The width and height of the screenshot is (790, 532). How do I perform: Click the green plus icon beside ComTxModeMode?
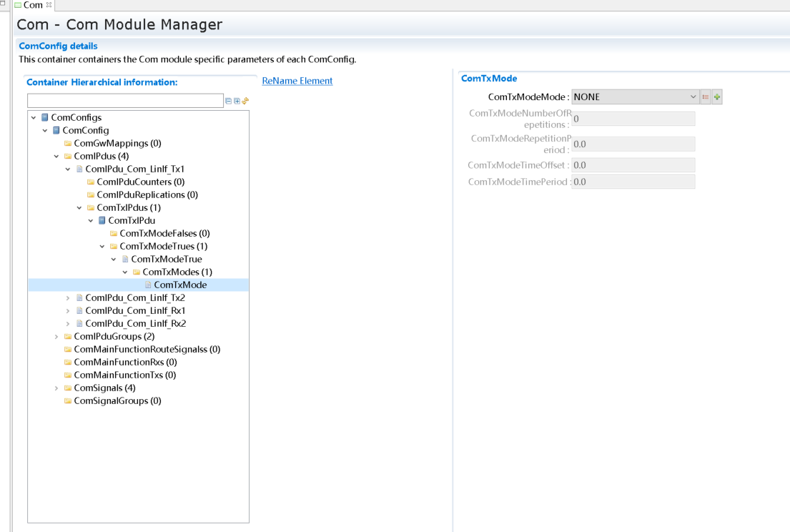click(717, 97)
